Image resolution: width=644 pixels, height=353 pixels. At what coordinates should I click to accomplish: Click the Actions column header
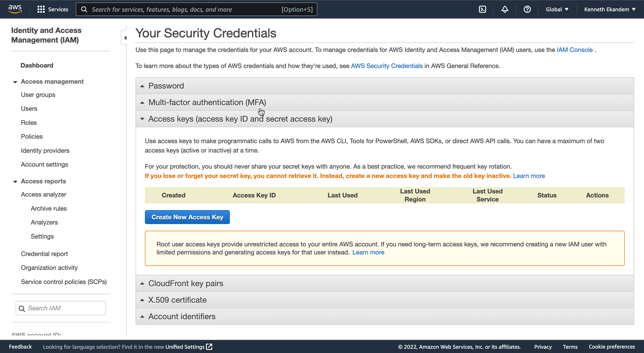597,195
